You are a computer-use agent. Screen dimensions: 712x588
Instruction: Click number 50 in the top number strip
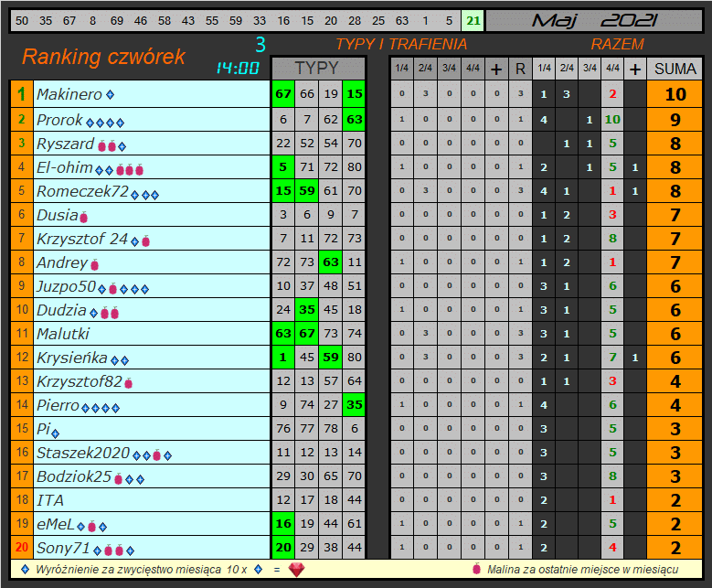click(x=22, y=20)
